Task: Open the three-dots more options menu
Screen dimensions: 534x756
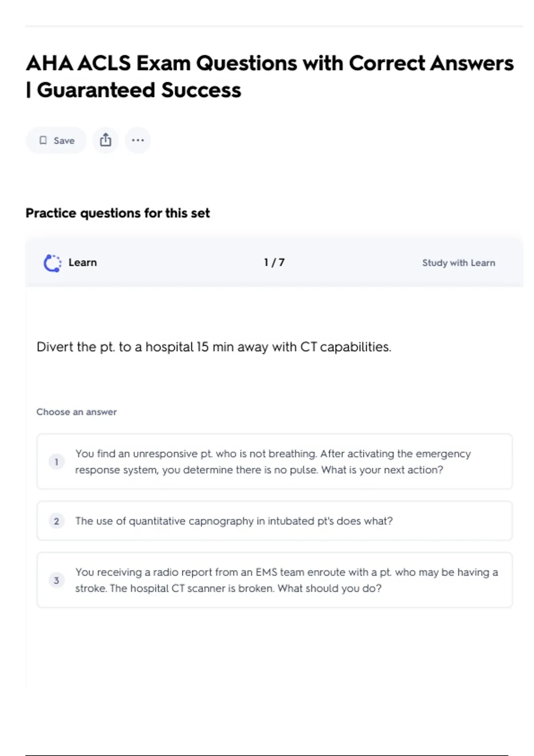Action: (x=138, y=140)
